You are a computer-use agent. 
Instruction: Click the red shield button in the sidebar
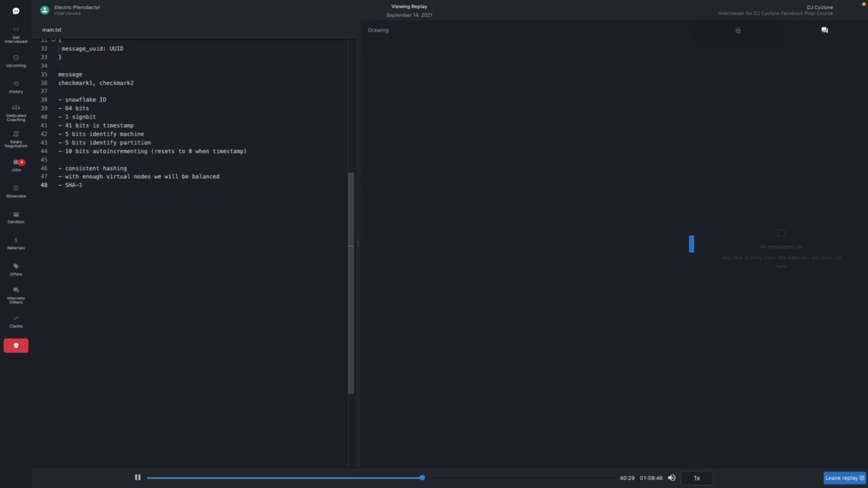[x=16, y=346]
